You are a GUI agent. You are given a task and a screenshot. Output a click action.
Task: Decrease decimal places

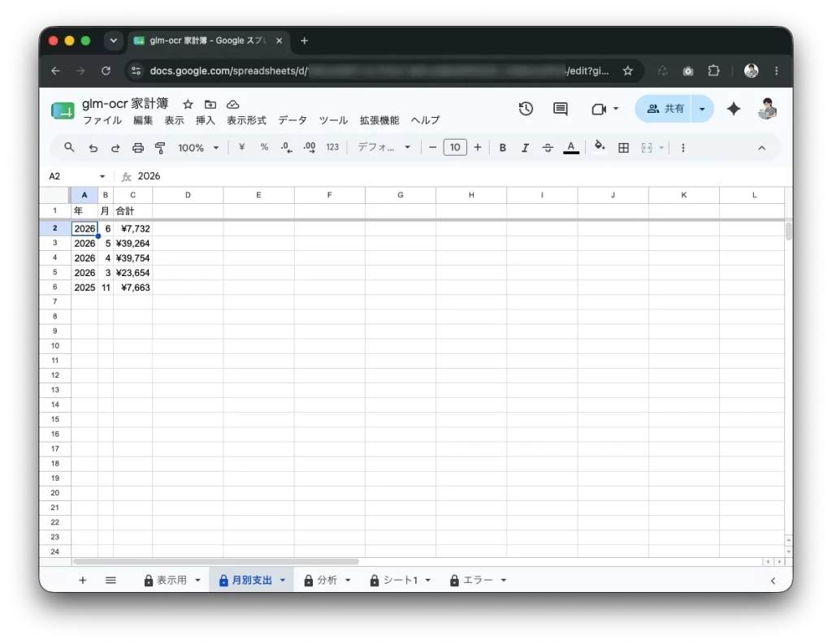pos(287,148)
